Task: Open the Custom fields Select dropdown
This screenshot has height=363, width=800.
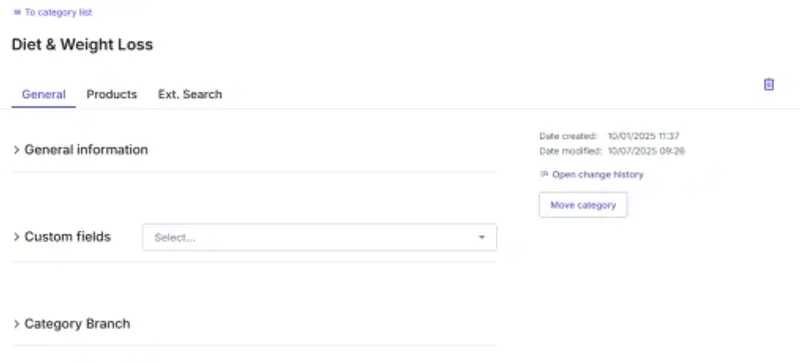Action: [319, 237]
